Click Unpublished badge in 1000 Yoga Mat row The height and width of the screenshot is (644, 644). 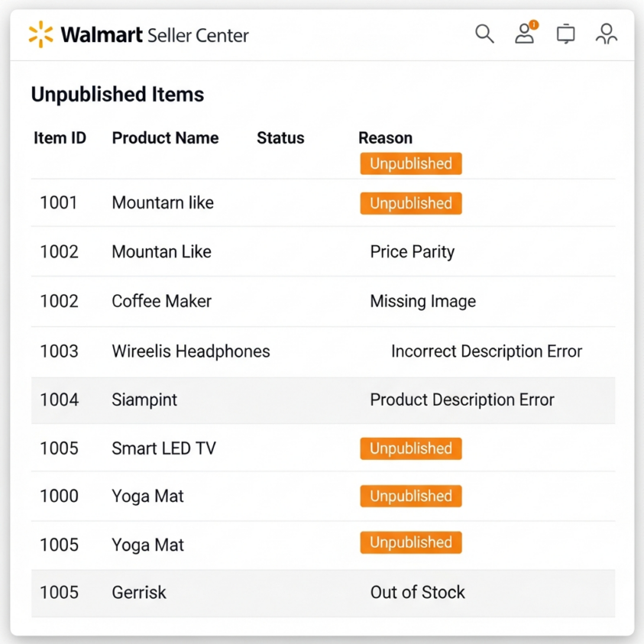pyautogui.click(x=411, y=496)
